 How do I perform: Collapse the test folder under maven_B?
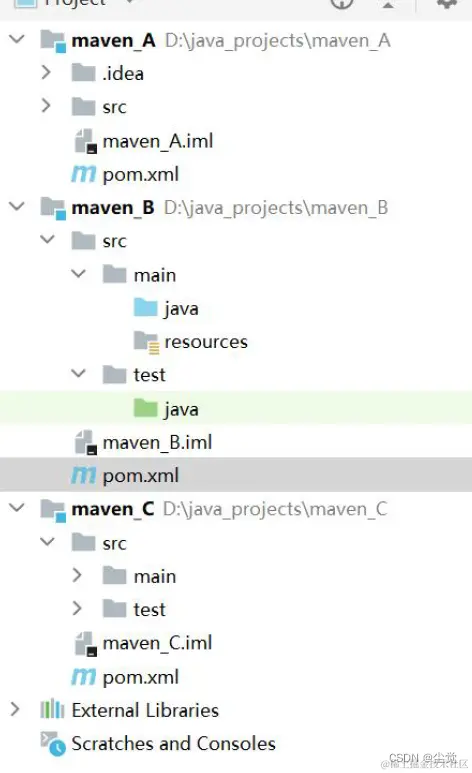tap(78, 374)
